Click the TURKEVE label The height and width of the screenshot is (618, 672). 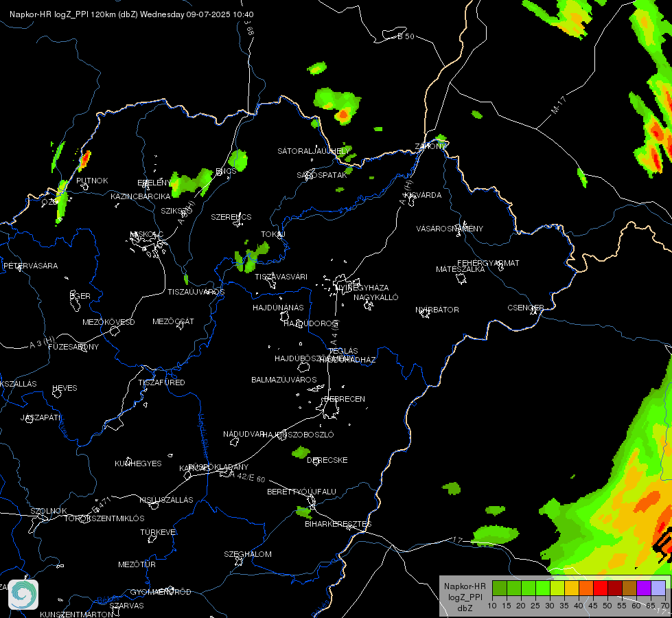coord(158,531)
